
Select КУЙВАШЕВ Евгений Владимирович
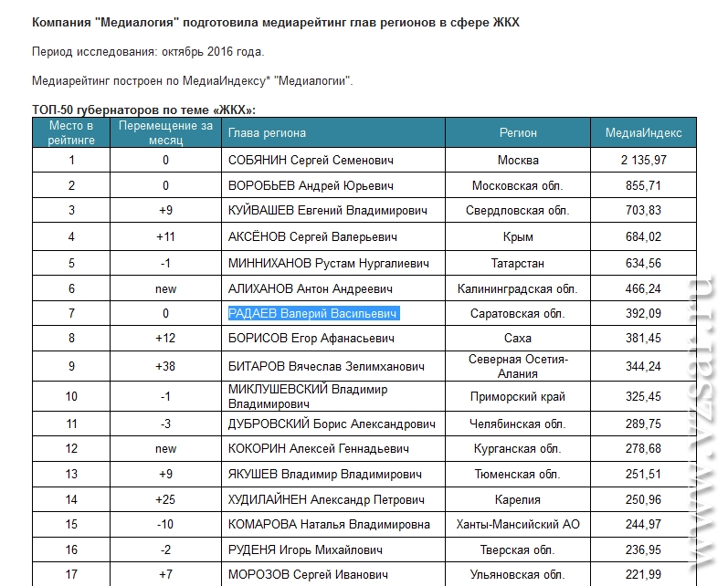[x=327, y=210]
